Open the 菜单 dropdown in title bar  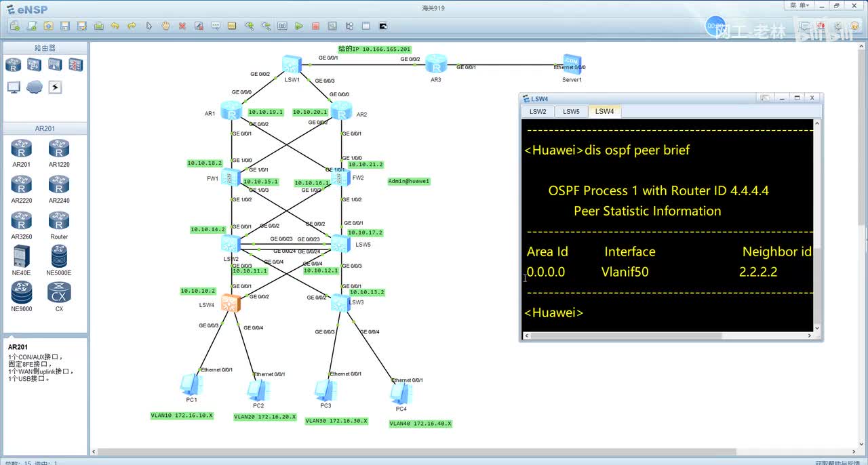tap(800, 5)
